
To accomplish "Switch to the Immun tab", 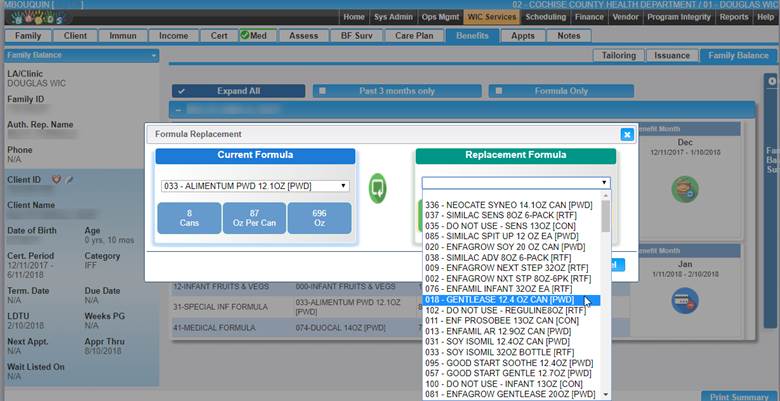I will coord(123,36).
